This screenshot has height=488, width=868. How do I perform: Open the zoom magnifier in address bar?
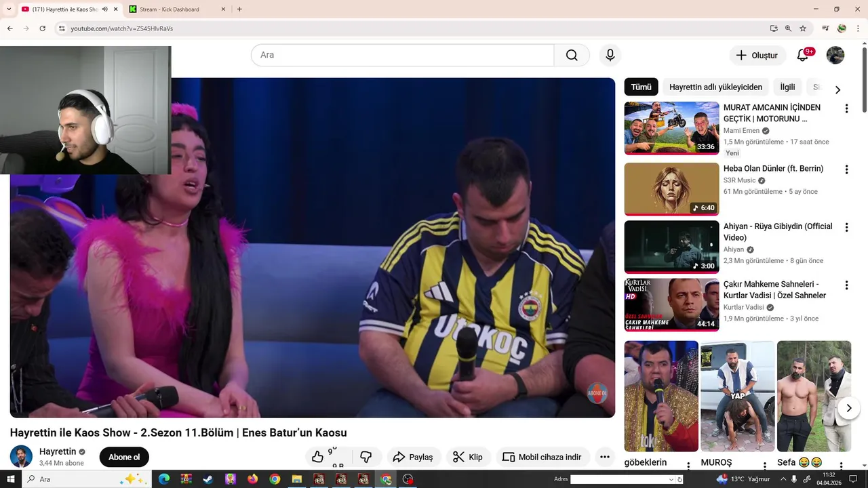point(788,28)
